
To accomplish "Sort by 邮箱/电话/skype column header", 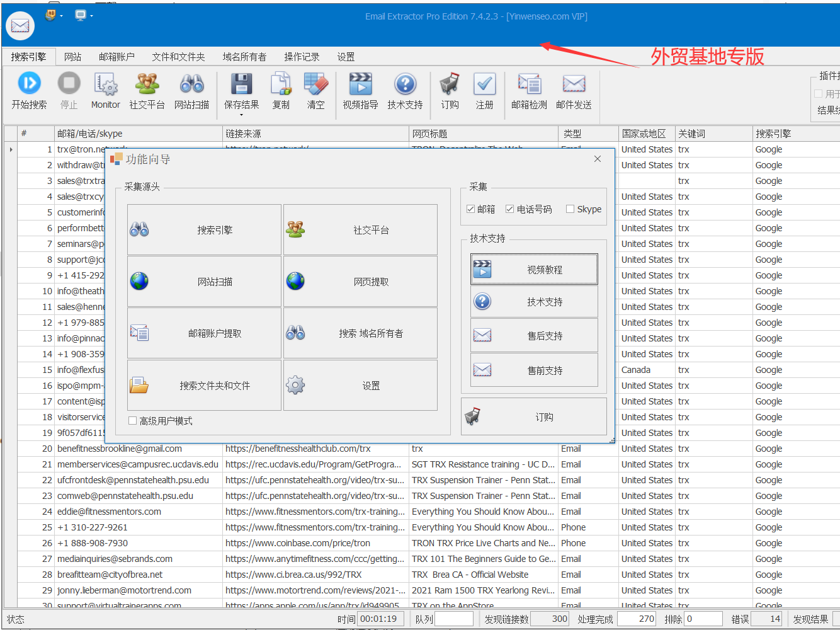I will click(x=139, y=134).
